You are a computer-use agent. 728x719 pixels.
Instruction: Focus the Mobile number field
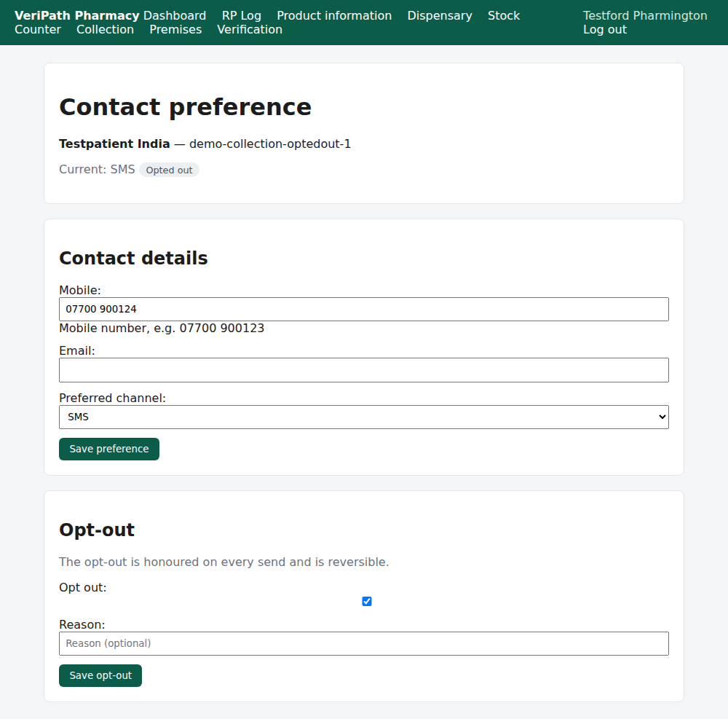click(x=364, y=310)
